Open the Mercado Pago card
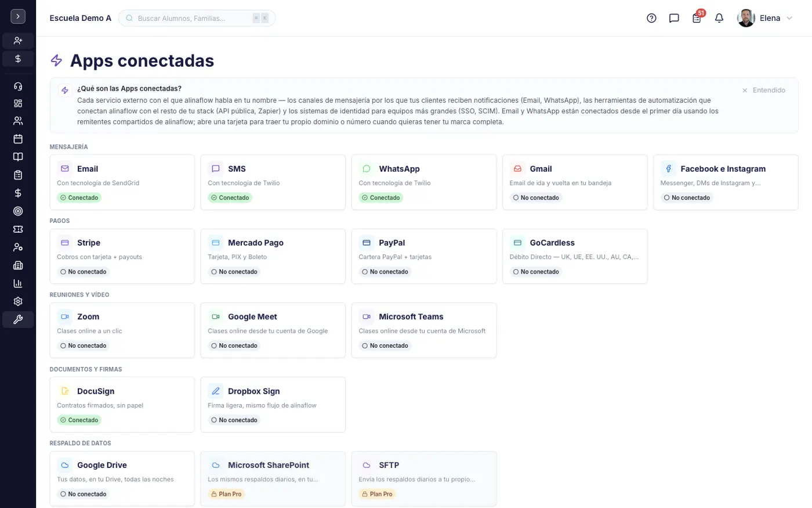 273,256
